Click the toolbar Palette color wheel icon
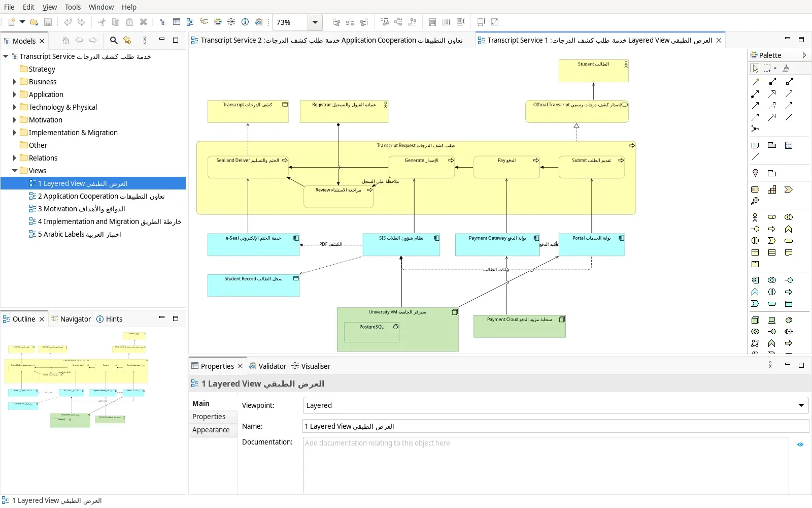This screenshot has height=508, width=812. [218, 22]
